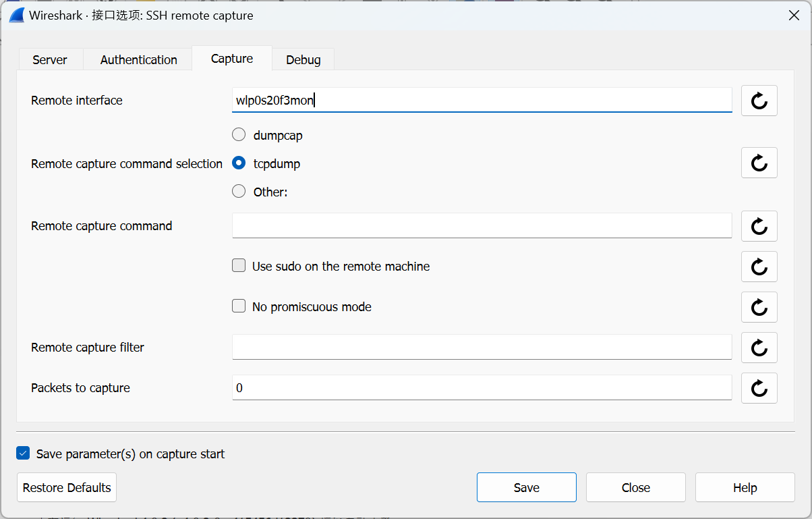Reset the No promiscuous mode option
Image resolution: width=812 pixels, height=519 pixels.
[759, 307]
